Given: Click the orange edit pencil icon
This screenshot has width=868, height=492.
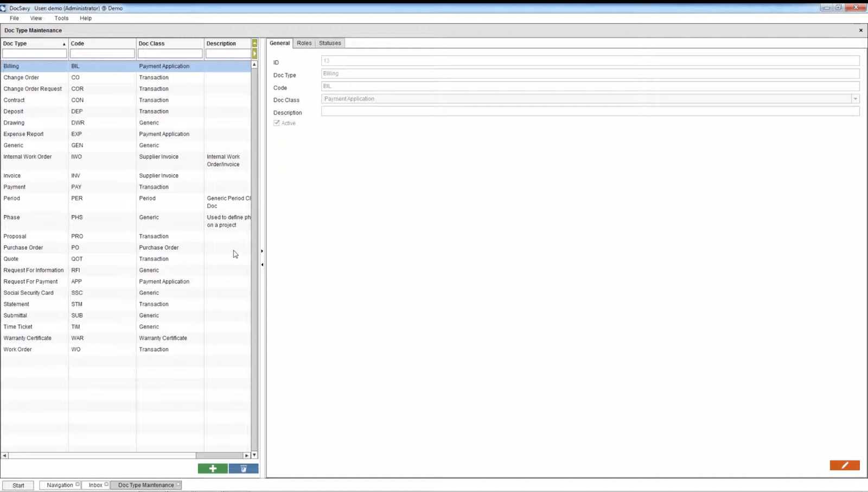Looking at the screenshot, I should click(x=844, y=465).
